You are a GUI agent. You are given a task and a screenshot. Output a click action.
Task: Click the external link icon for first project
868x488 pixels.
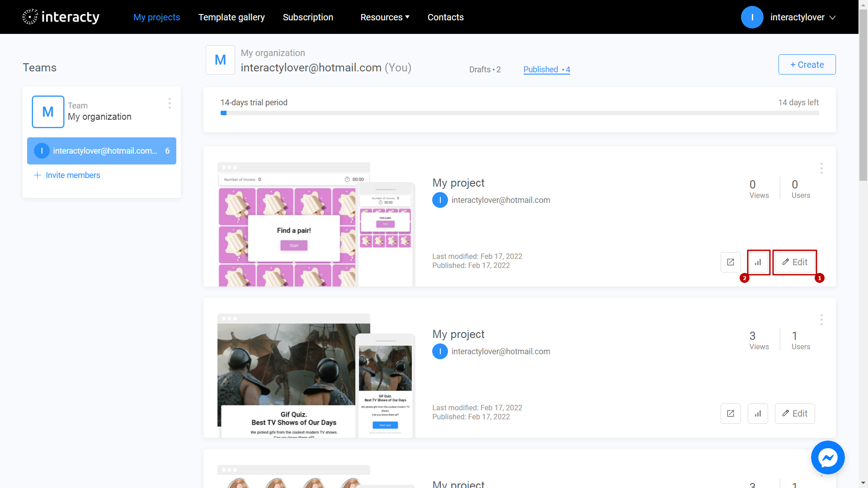[731, 262]
